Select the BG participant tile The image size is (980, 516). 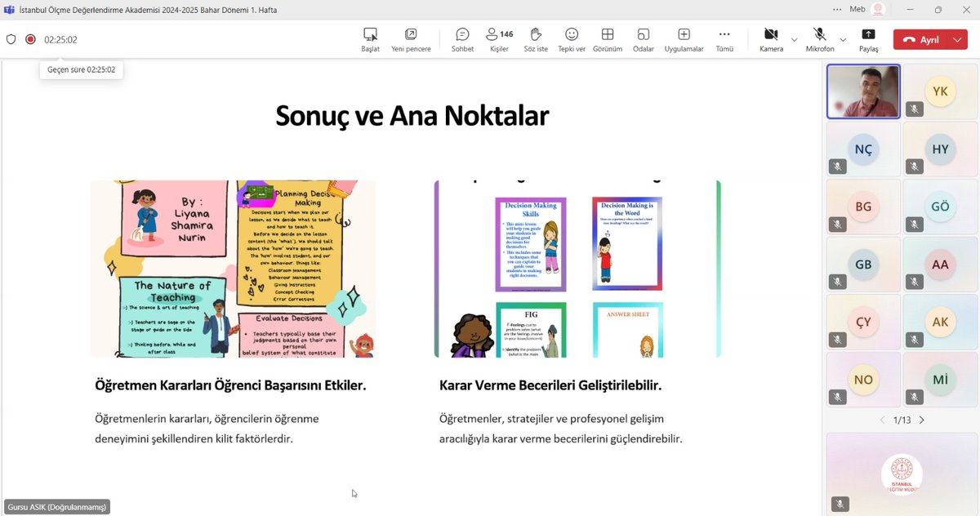click(x=863, y=207)
